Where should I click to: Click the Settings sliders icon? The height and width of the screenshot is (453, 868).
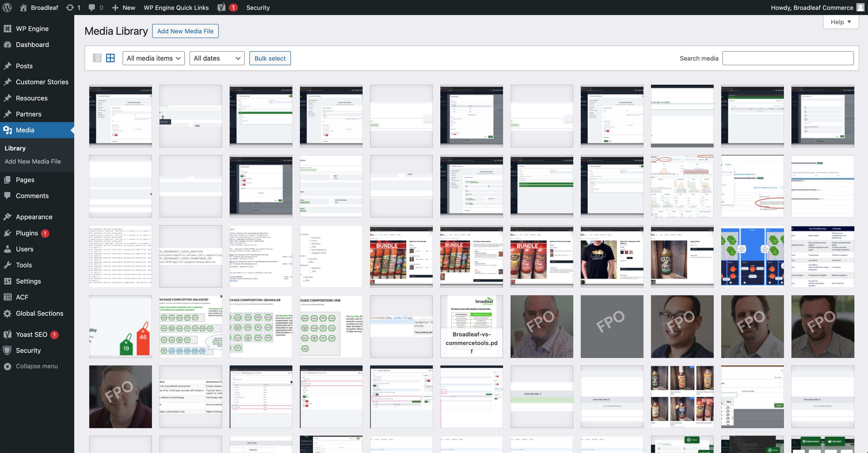click(x=8, y=281)
